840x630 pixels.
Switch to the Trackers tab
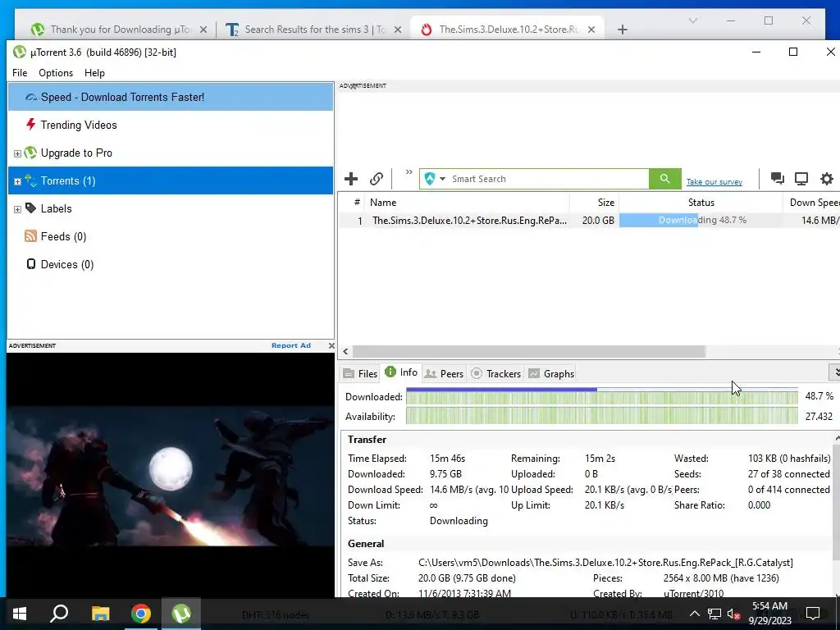[x=496, y=374]
